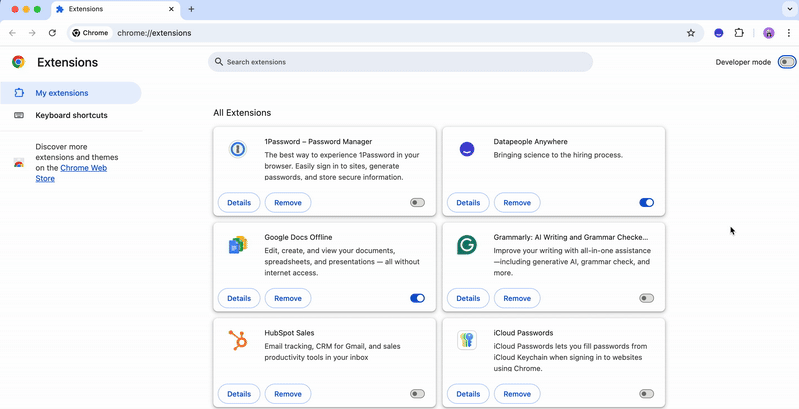This screenshot has width=799, height=409.
Task: Open a new tab with plus icon
Action: [191, 9]
